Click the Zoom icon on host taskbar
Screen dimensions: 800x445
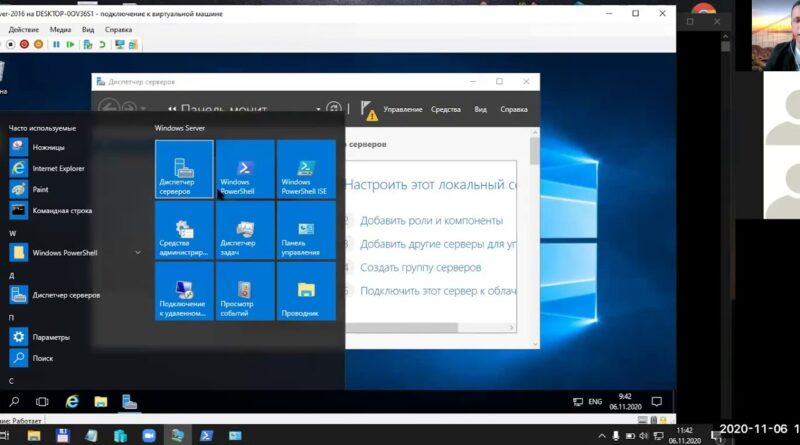tap(149, 436)
